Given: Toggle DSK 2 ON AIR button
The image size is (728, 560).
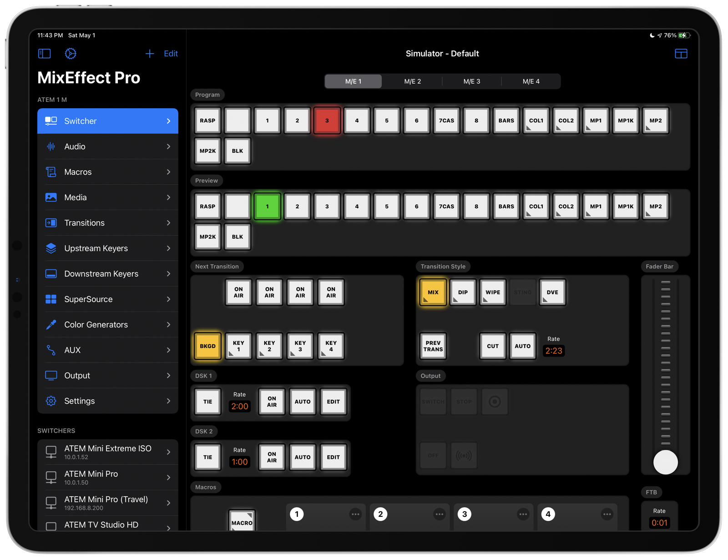Looking at the screenshot, I should 272,457.
